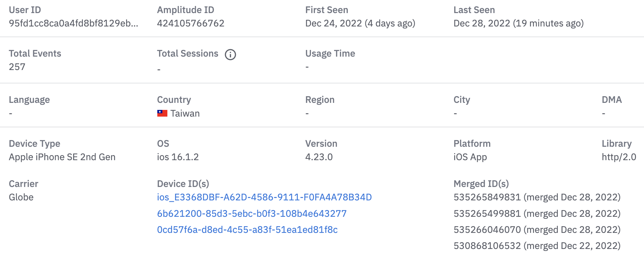Screen dimensions: 644x256
Task: Click the Apple iPhone SE 2nd Gen value
Action: click(62, 157)
